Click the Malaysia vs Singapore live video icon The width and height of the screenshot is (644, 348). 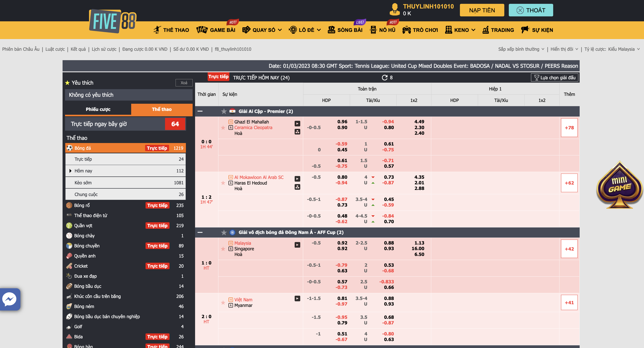point(297,245)
